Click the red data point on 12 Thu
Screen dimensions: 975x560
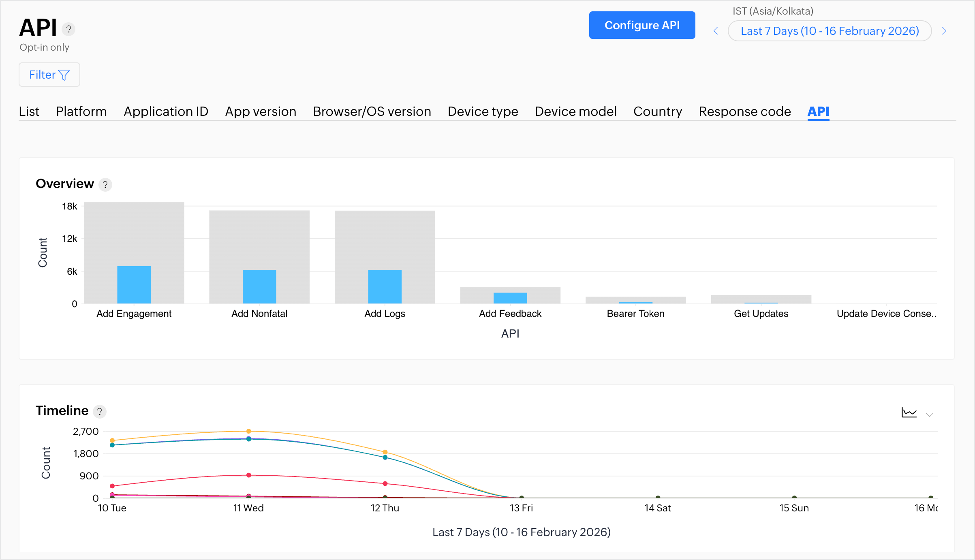tap(385, 483)
